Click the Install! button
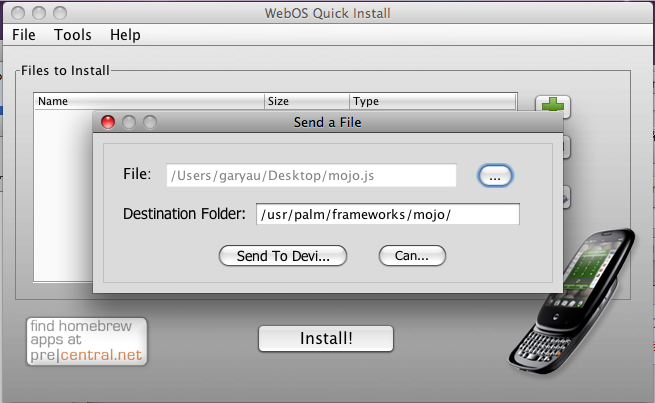The height and width of the screenshot is (403, 655). click(326, 338)
